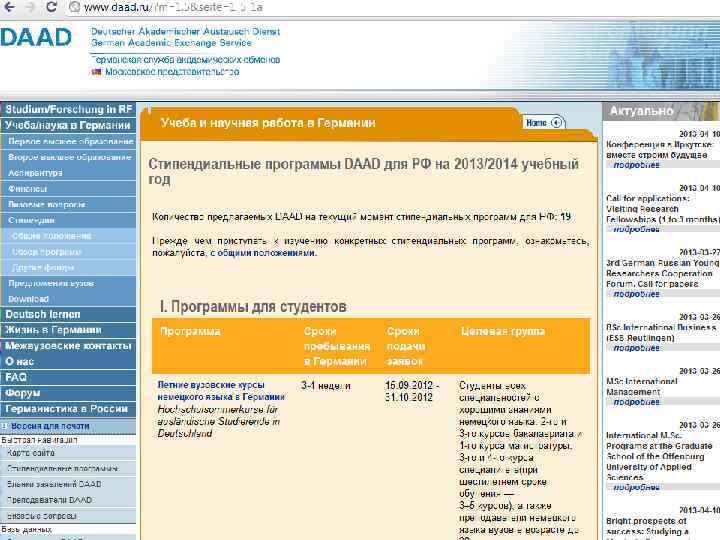This screenshot has width=720, height=540.
Task: Open Карта сайта quick navigation link
Action: click(31, 453)
